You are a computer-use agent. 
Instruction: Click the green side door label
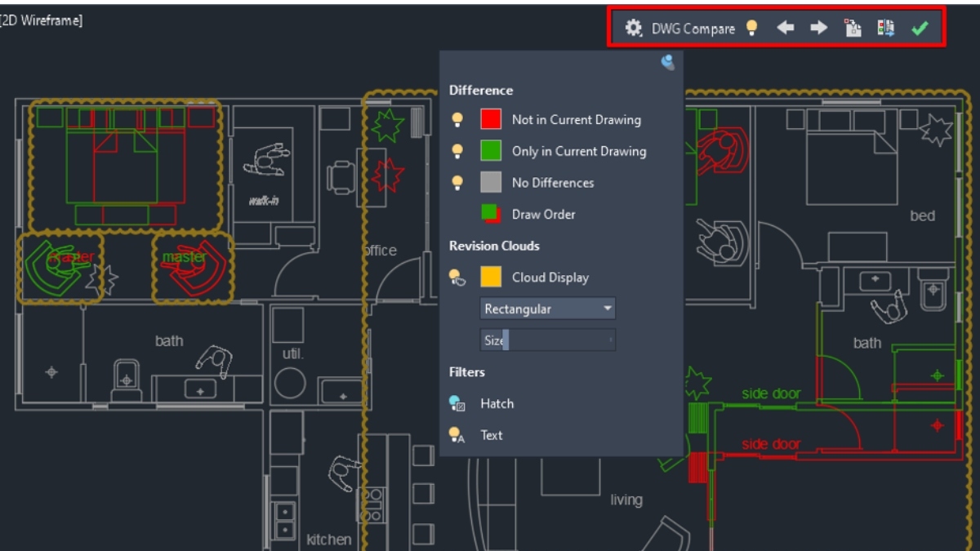[772, 393]
